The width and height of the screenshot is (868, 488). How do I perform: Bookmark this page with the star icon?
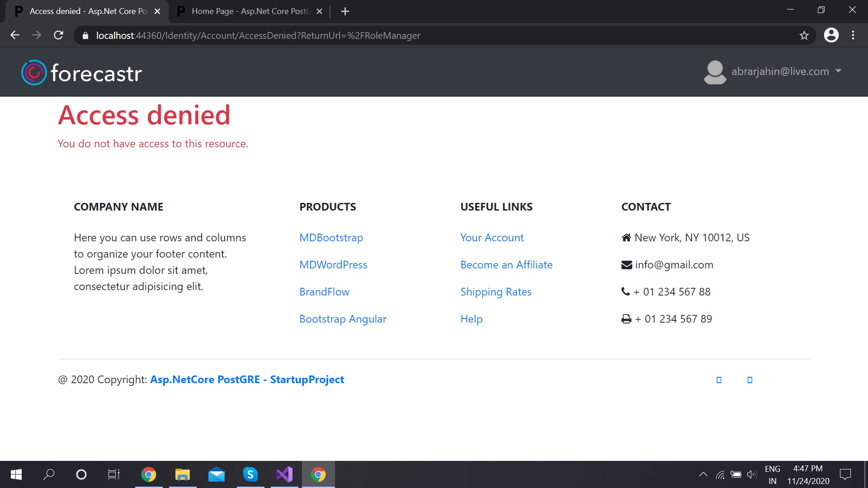point(804,35)
